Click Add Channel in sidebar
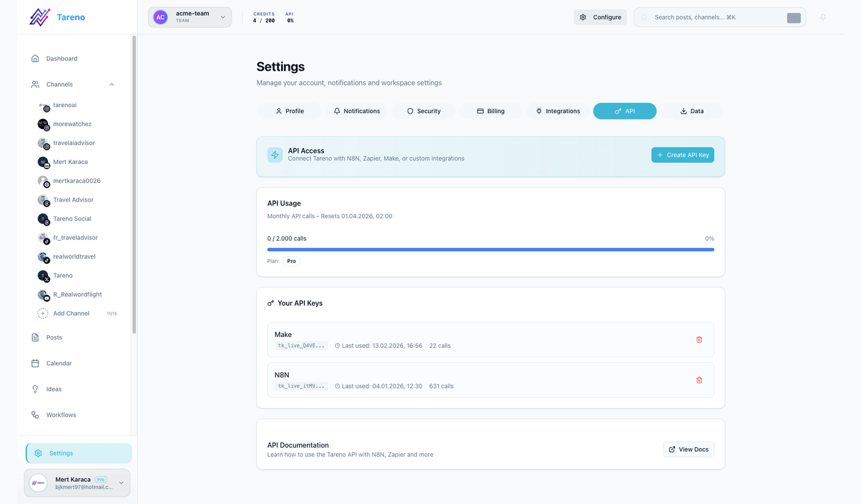861x504 pixels. (71, 313)
